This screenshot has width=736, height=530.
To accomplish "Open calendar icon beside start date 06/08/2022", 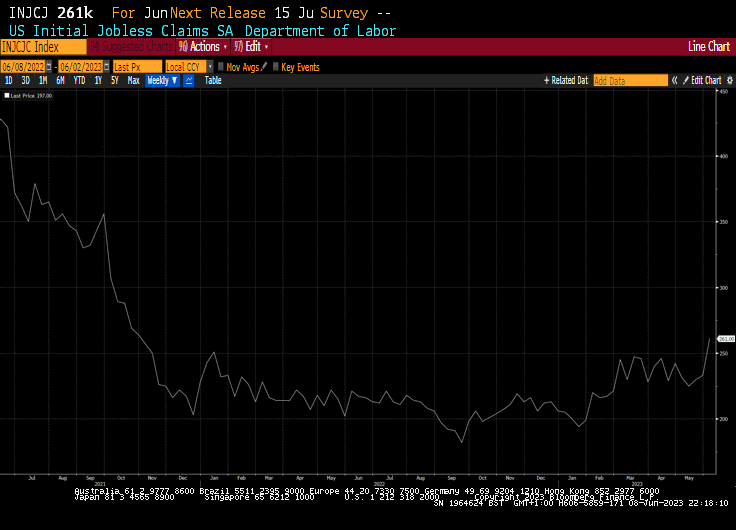I will coord(49,67).
